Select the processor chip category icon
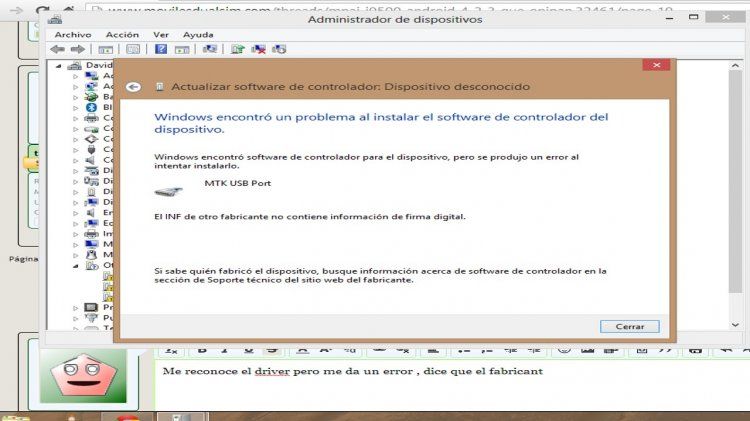 (x=91, y=307)
